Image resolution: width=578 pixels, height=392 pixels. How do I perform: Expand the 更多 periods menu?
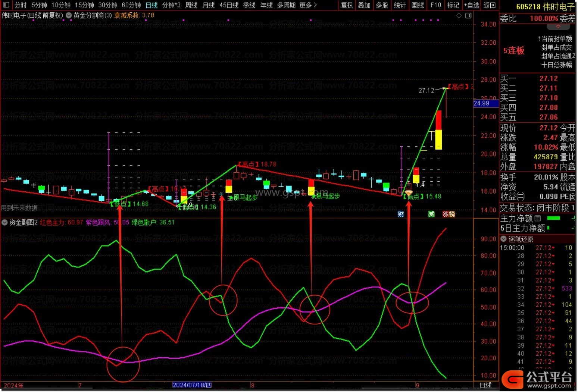point(308,5)
